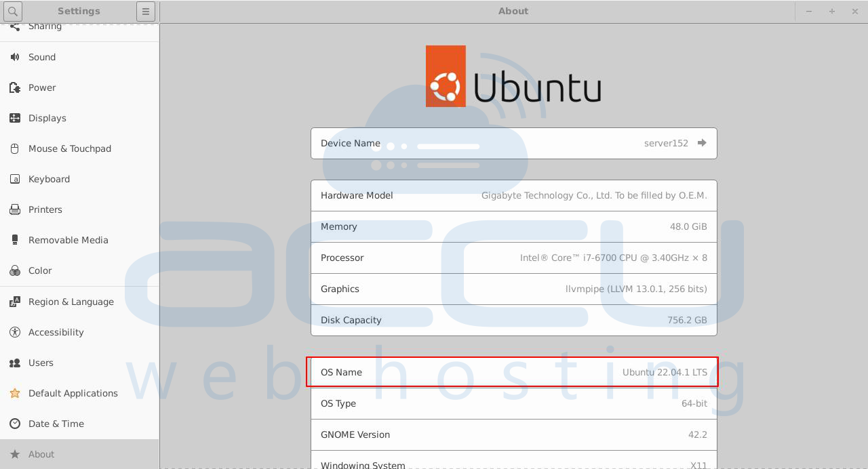Click the 64-bit OS type value

[x=694, y=403]
